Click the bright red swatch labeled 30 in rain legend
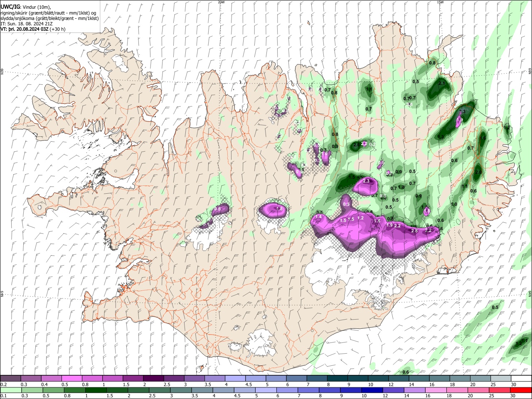Image resolution: width=532 pixels, height=399 pixels. pos(521,390)
